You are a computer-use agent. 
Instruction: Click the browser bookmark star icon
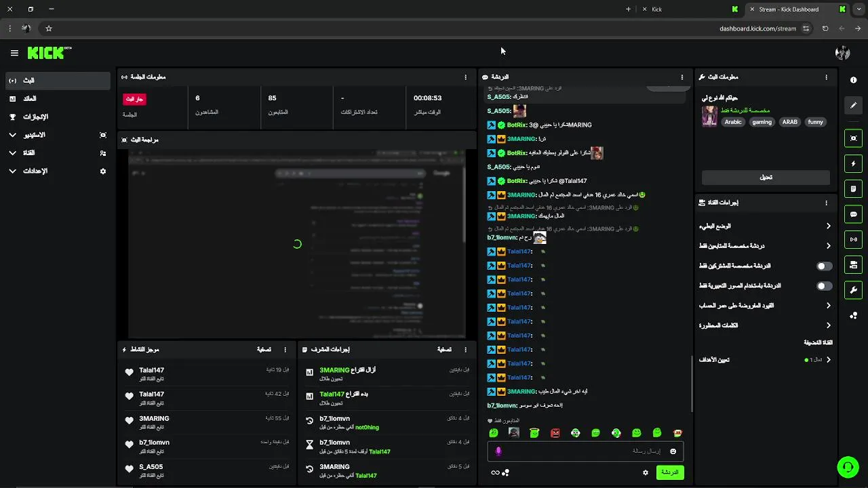tap(49, 28)
